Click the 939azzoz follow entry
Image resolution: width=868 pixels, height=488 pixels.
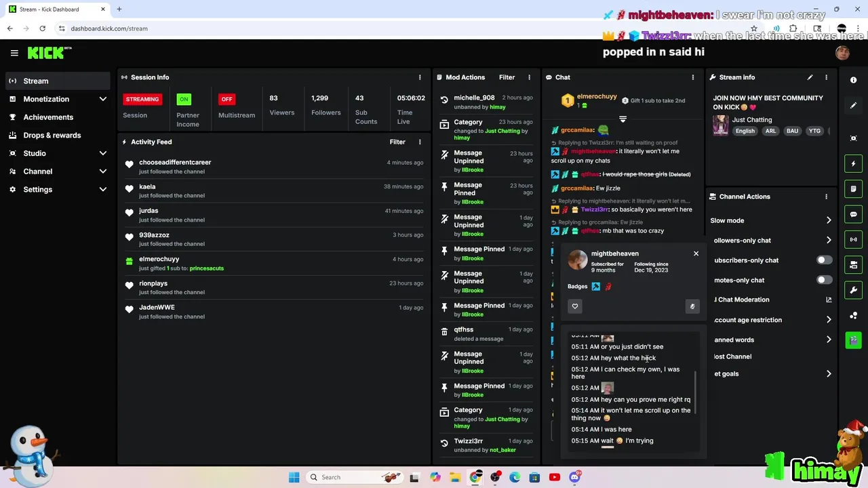[273, 239]
